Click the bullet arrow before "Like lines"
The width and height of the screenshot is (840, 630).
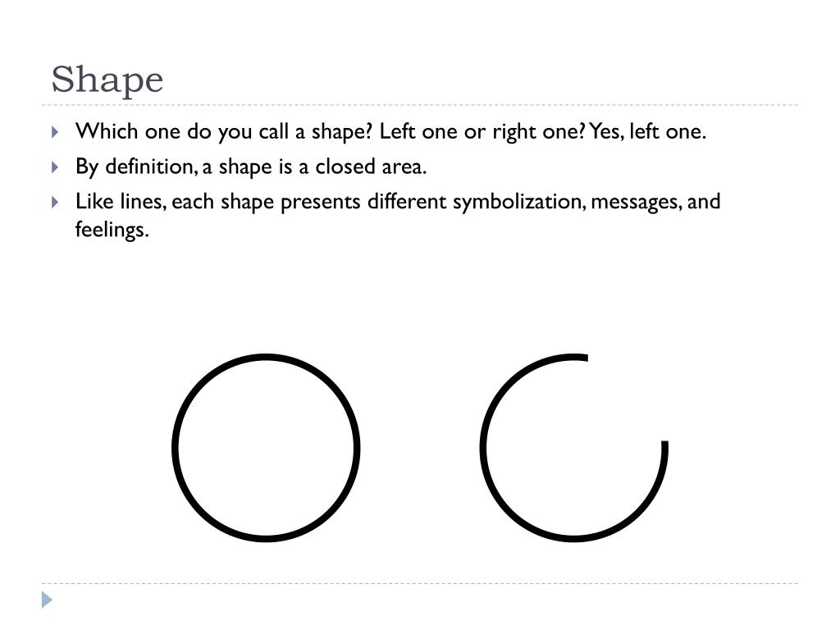point(55,202)
